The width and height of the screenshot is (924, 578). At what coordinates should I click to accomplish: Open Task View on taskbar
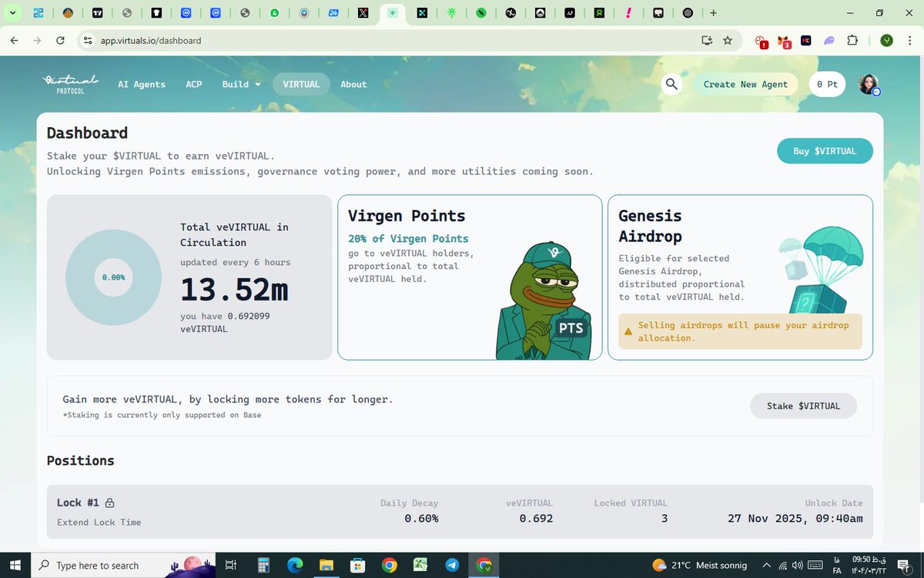[230, 565]
